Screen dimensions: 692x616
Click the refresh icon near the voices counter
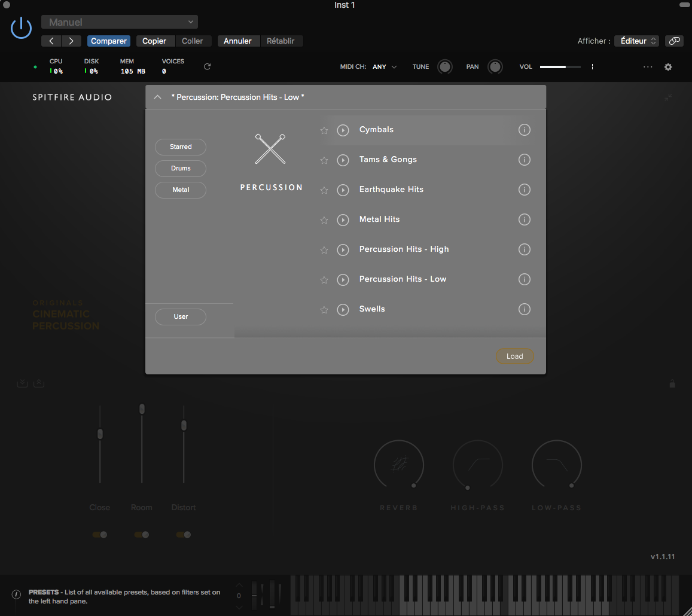206,66
